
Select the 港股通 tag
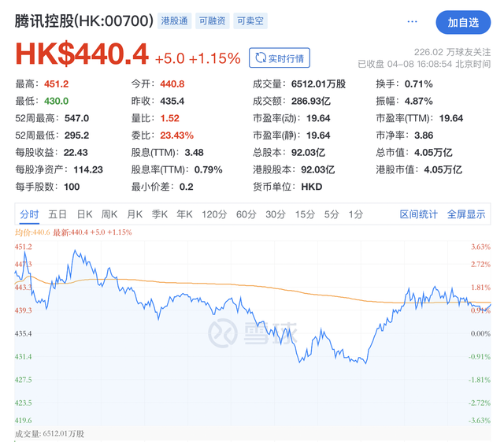pyautogui.click(x=174, y=21)
